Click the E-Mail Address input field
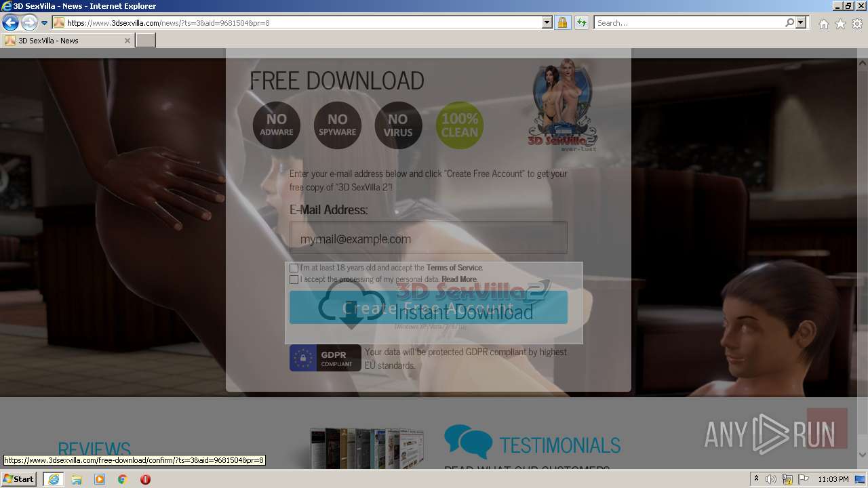868x488 pixels. [428, 239]
